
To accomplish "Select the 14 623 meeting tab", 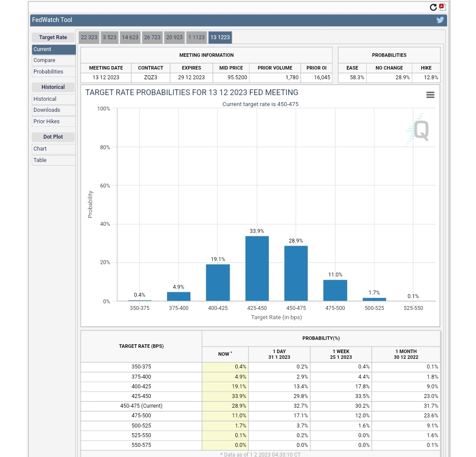I will [x=130, y=37].
